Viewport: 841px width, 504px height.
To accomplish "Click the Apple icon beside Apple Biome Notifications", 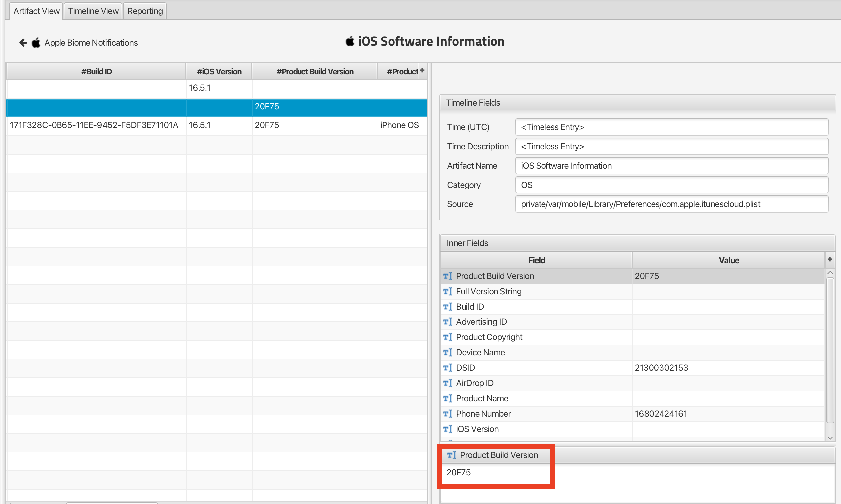I will (x=36, y=43).
